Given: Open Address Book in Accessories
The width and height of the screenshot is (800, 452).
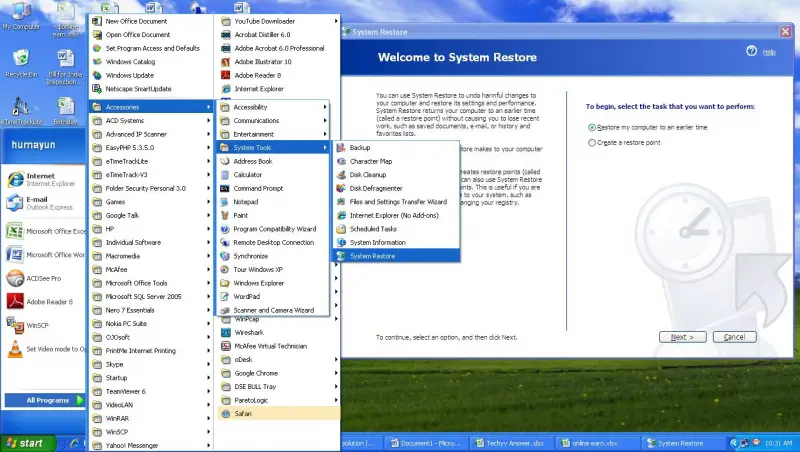Looking at the screenshot, I should [x=273, y=161].
